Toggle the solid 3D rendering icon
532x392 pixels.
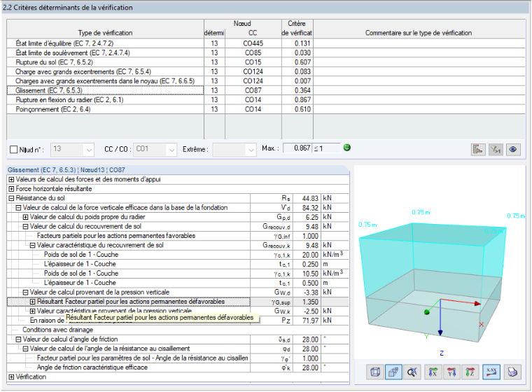(x=393, y=372)
